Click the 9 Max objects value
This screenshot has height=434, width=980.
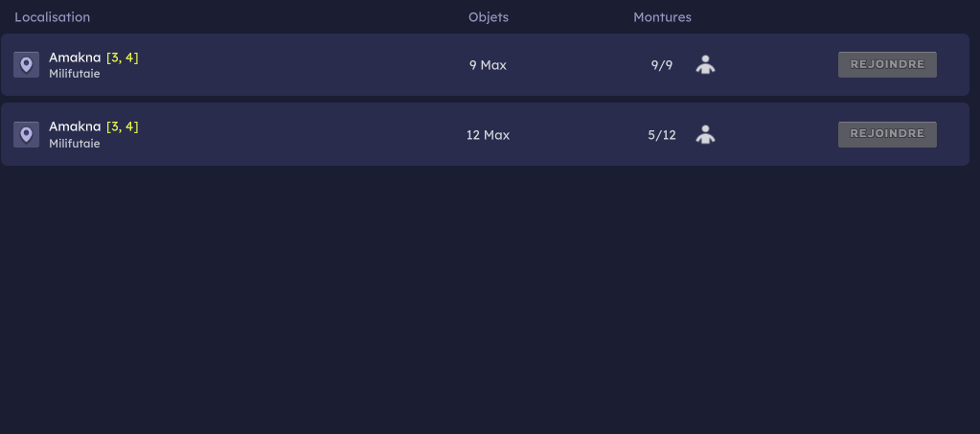489,65
